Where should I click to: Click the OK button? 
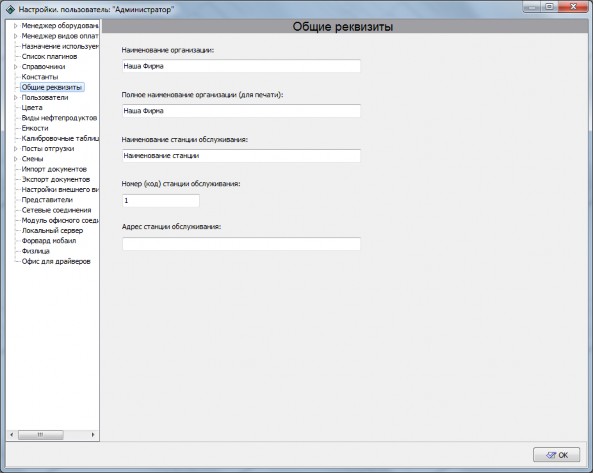point(556,455)
